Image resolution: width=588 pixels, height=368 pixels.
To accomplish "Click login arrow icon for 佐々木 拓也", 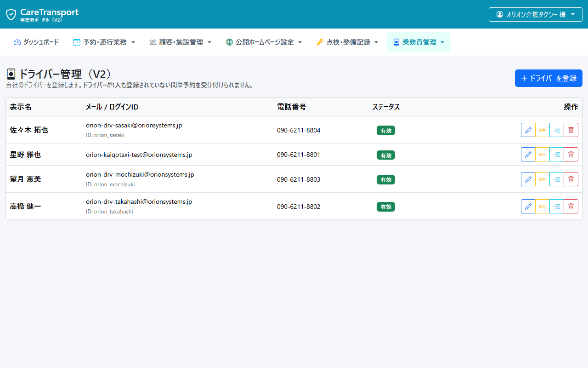I will pos(557,130).
